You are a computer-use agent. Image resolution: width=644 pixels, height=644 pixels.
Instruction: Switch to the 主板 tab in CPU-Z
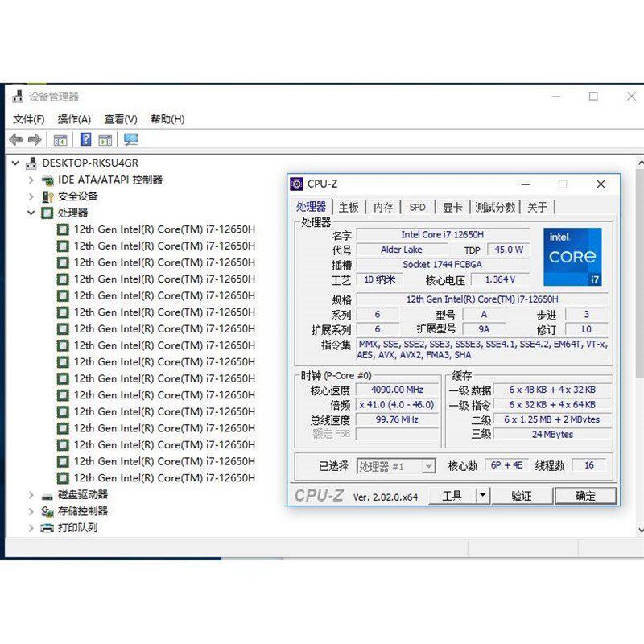tap(349, 208)
